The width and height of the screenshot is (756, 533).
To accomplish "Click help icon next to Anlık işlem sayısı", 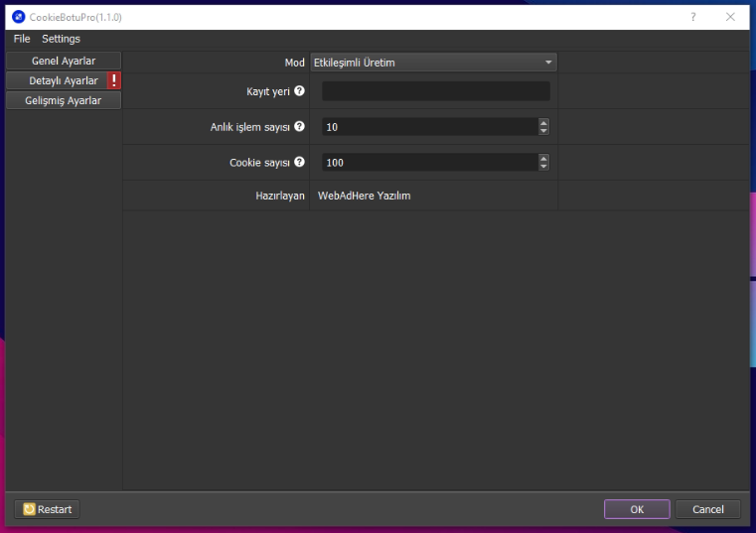I will (x=299, y=126).
